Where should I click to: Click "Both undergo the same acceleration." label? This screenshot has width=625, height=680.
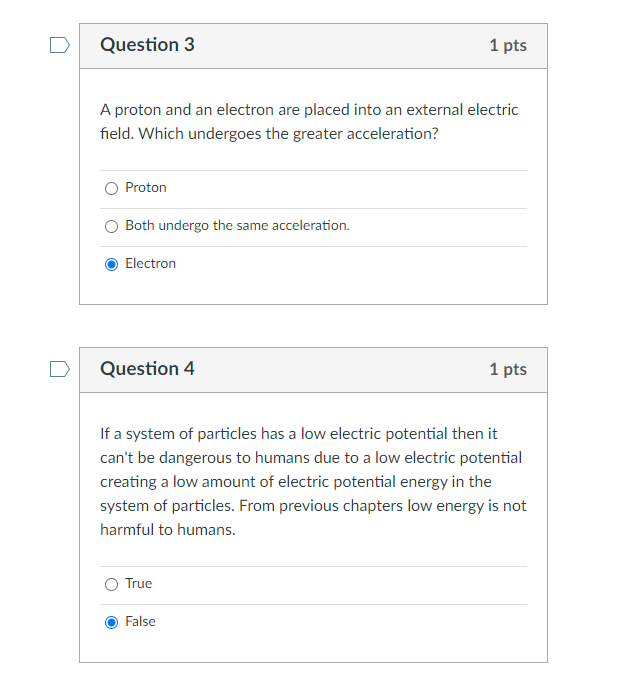(x=237, y=226)
